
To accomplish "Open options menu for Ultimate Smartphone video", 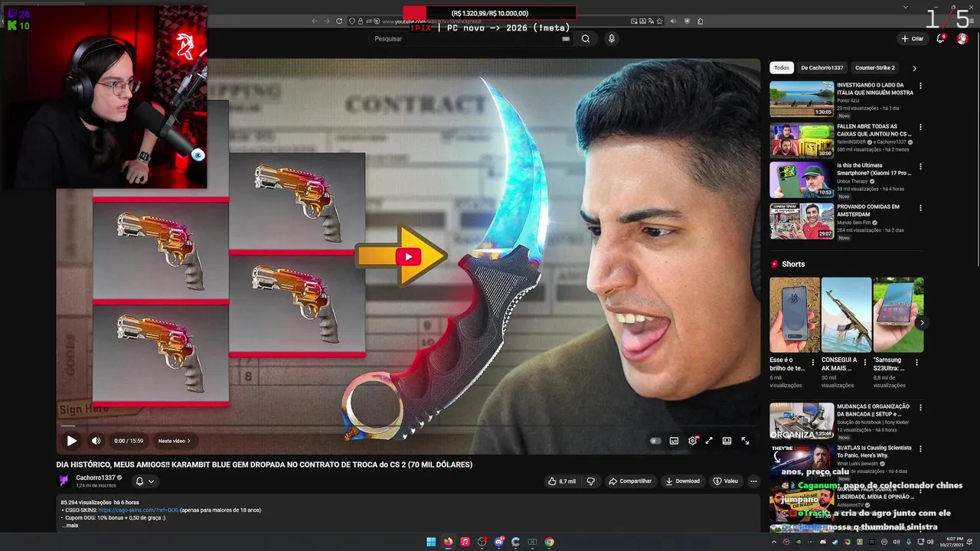I will [920, 166].
